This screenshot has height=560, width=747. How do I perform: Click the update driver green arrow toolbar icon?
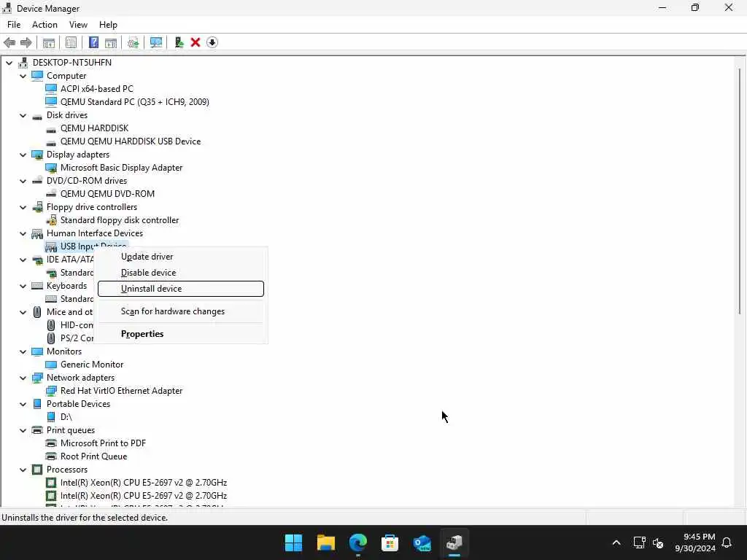179,42
